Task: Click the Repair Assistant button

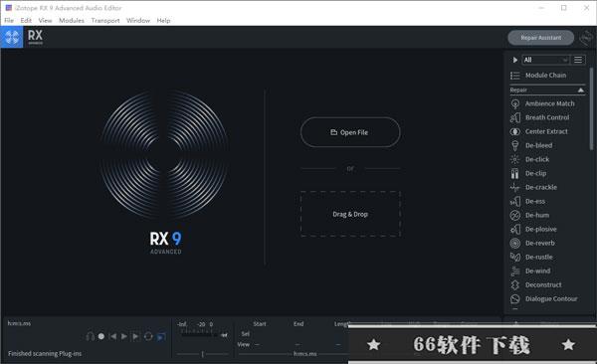Action: (541, 38)
